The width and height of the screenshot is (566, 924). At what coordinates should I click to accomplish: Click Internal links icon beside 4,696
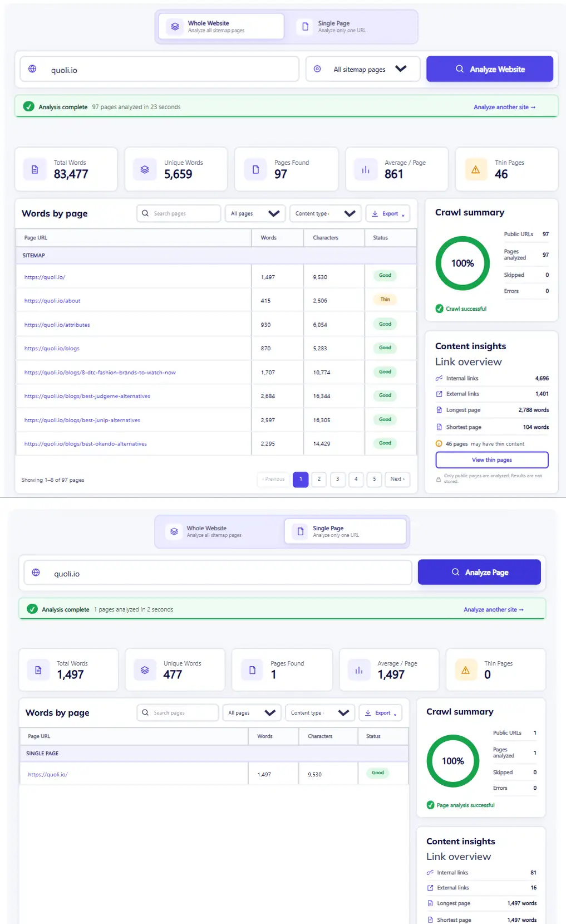pyautogui.click(x=439, y=378)
